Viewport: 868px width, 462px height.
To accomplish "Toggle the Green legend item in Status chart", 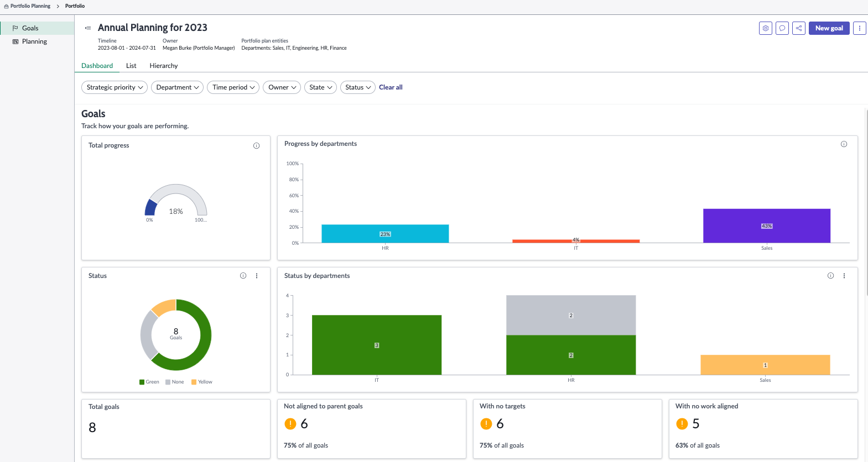I will [149, 382].
